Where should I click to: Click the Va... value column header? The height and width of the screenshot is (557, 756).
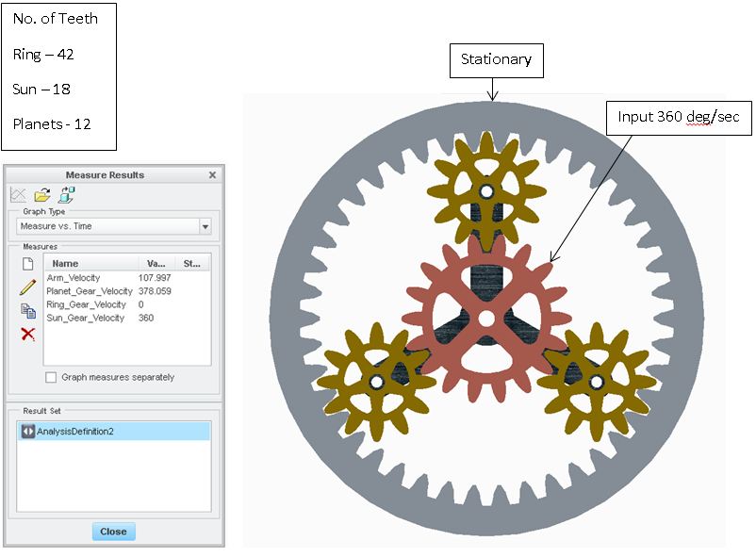pos(156,264)
